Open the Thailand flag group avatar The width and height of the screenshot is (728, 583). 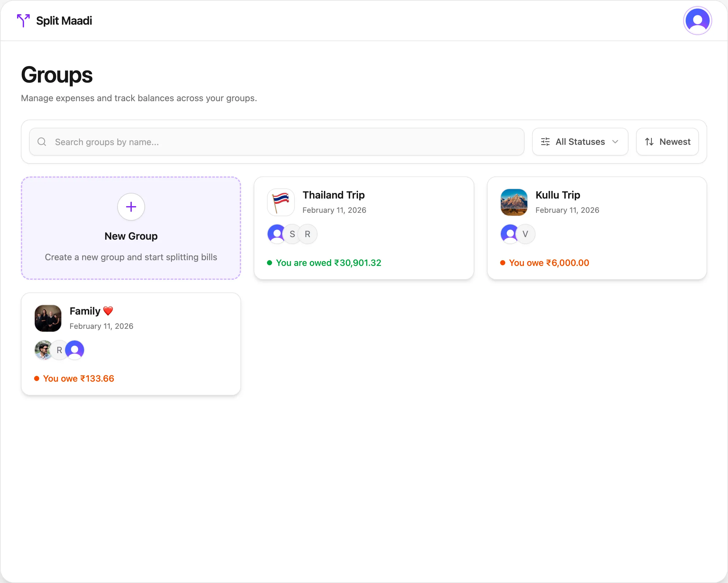click(281, 202)
